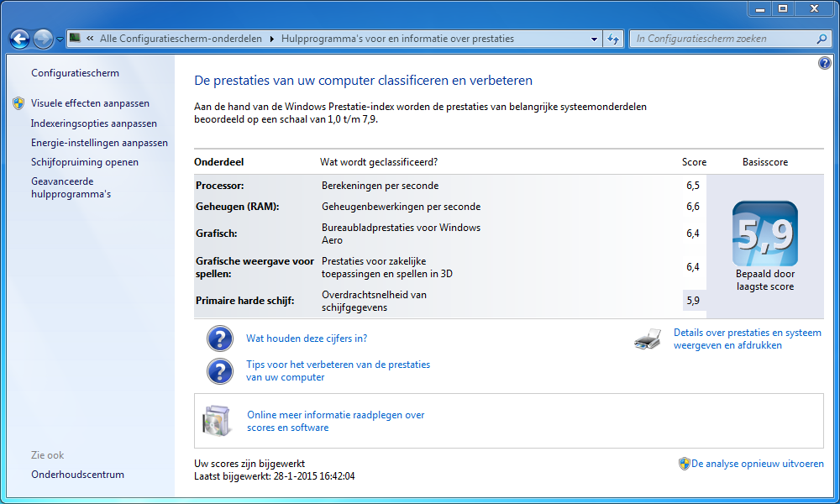Open 'Alle Configuratiescherm-onderdelen' breadcrumb
840x504 pixels.
click(180, 39)
